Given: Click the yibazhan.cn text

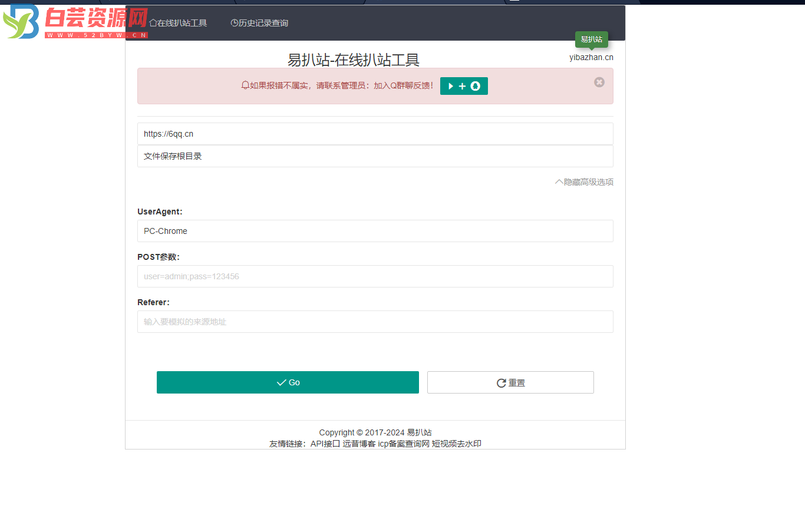Looking at the screenshot, I should click(x=591, y=57).
